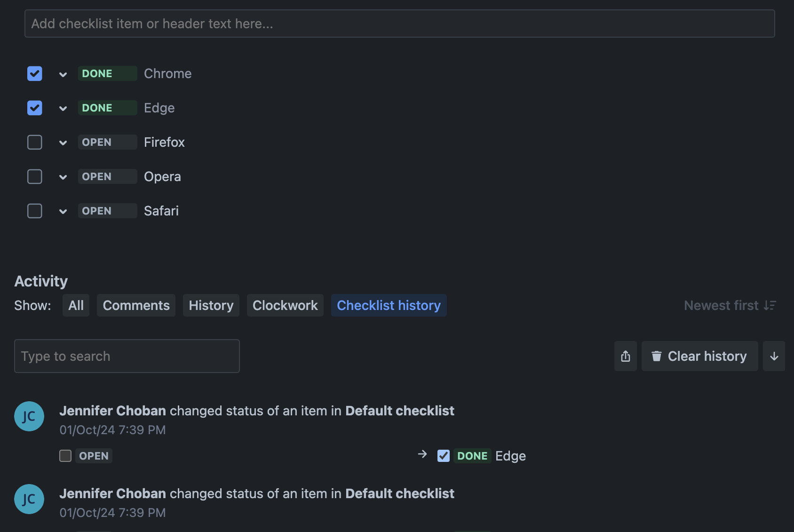Click the Type to search field
Screen dimensions: 794x532
pos(127,356)
